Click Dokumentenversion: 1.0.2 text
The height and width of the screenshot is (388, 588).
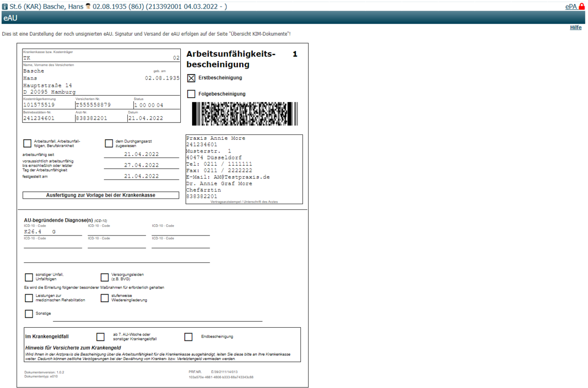[44, 372]
